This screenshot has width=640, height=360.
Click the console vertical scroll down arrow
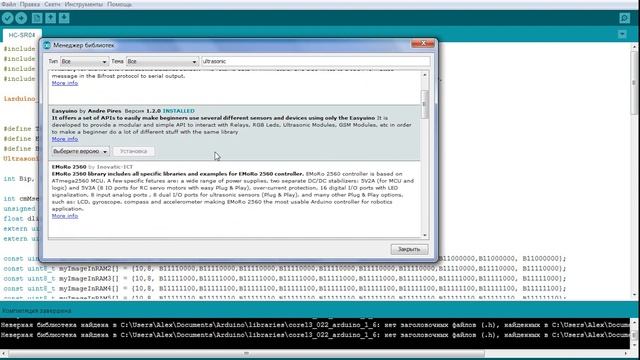[x=635, y=345]
